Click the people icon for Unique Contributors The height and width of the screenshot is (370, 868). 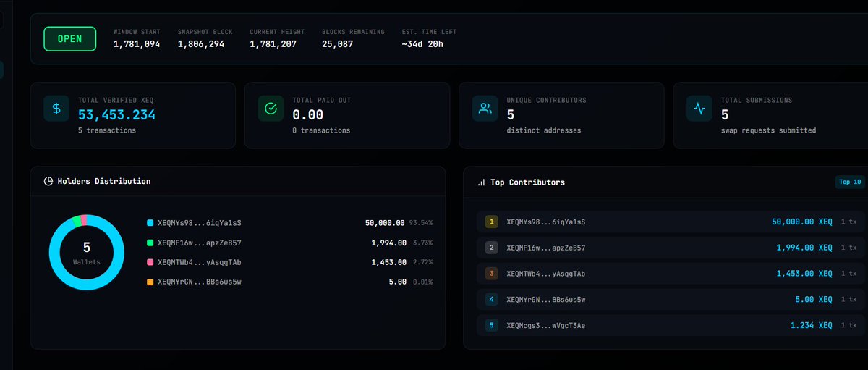click(485, 109)
